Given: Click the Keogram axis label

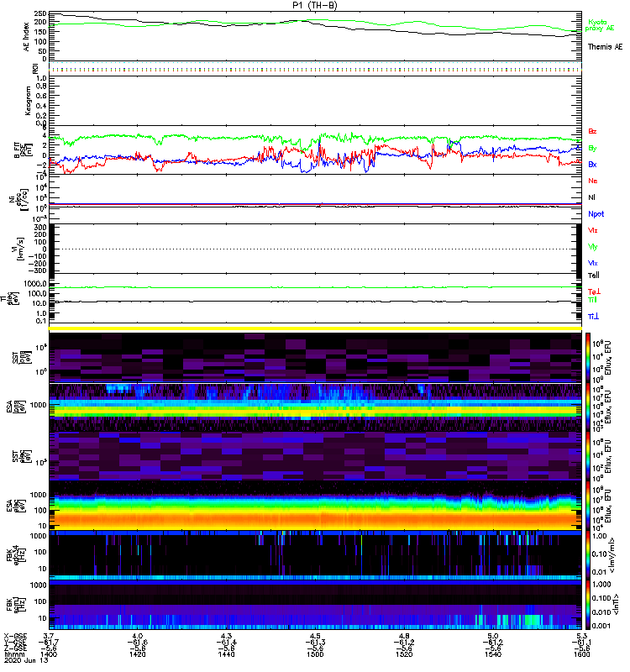Looking at the screenshot, I should (28, 101).
